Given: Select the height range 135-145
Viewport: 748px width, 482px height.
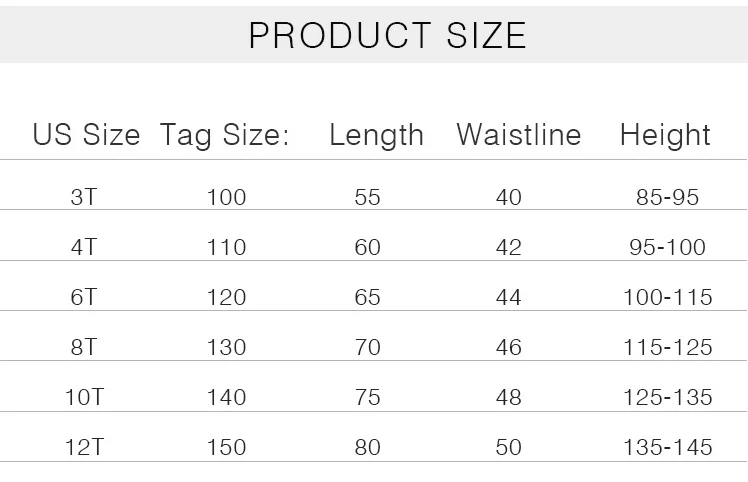Looking at the screenshot, I should pyautogui.click(x=667, y=447).
